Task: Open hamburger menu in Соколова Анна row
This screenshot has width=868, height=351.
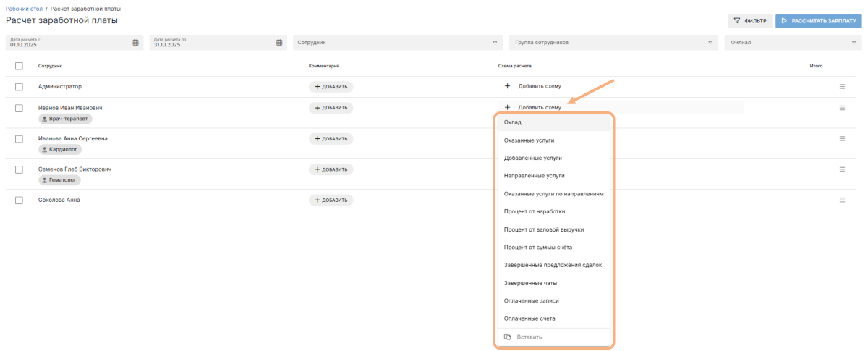Action: coord(842,200)
